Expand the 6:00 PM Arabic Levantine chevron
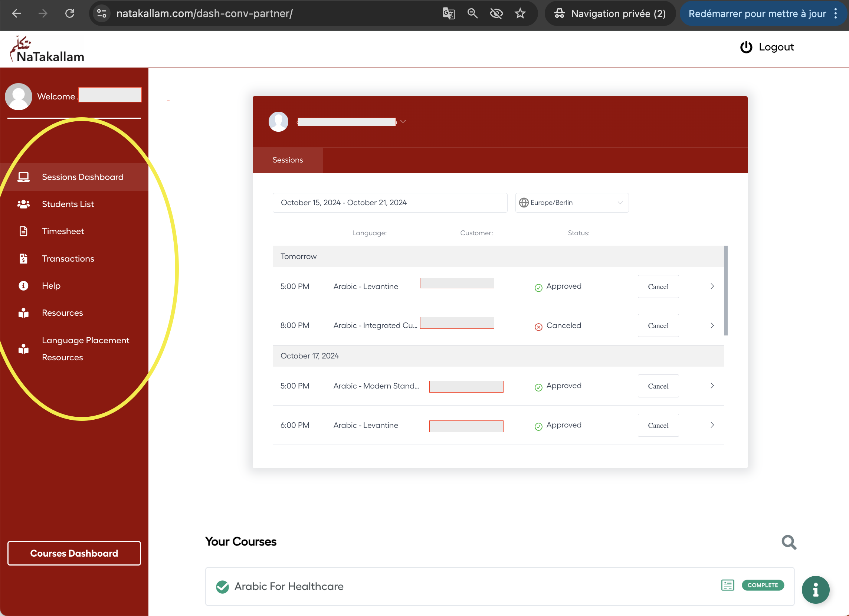 (712, 425)
